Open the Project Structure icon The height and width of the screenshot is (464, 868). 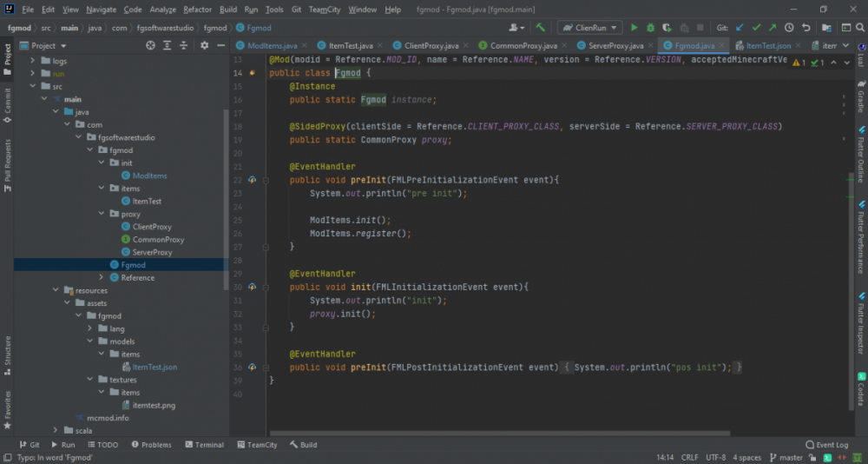[826, 28]
